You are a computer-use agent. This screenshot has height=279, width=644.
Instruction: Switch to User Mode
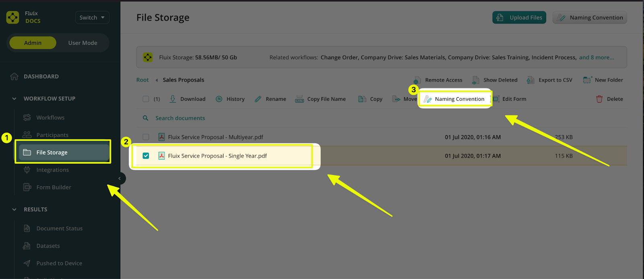click(x=83, y=43)
